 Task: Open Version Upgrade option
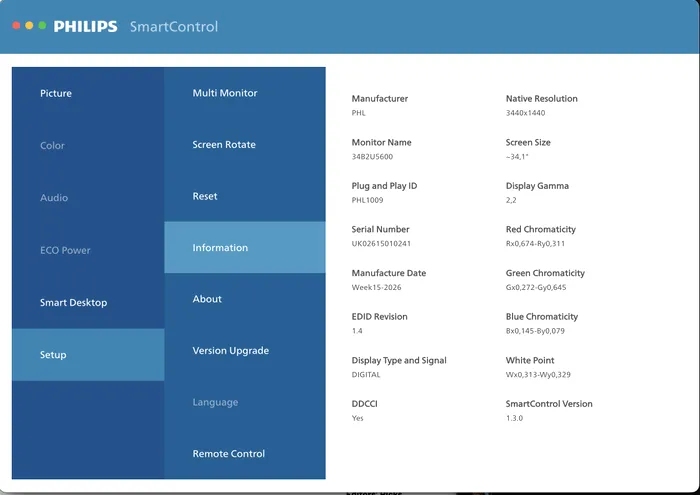(245, 350)
